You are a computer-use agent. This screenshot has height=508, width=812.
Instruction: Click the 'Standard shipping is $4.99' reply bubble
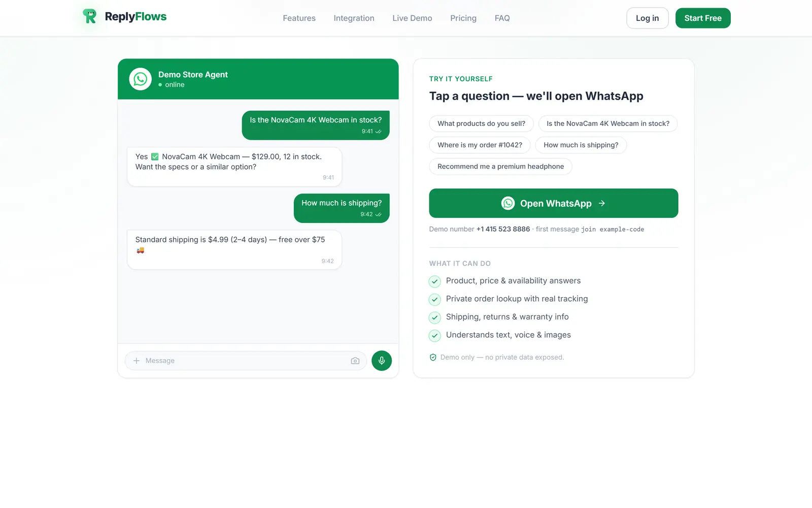click(234, 249)
